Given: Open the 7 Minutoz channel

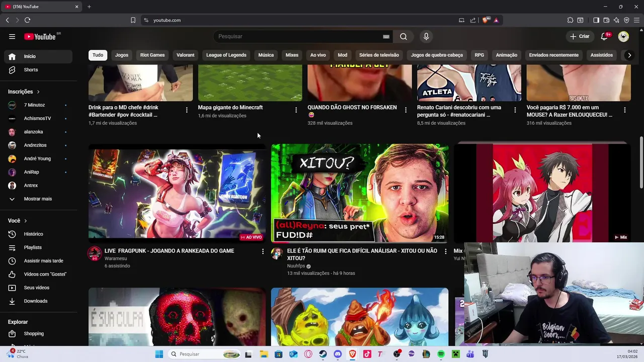Looking at the screenshot, I should click(x=38, y=105).
